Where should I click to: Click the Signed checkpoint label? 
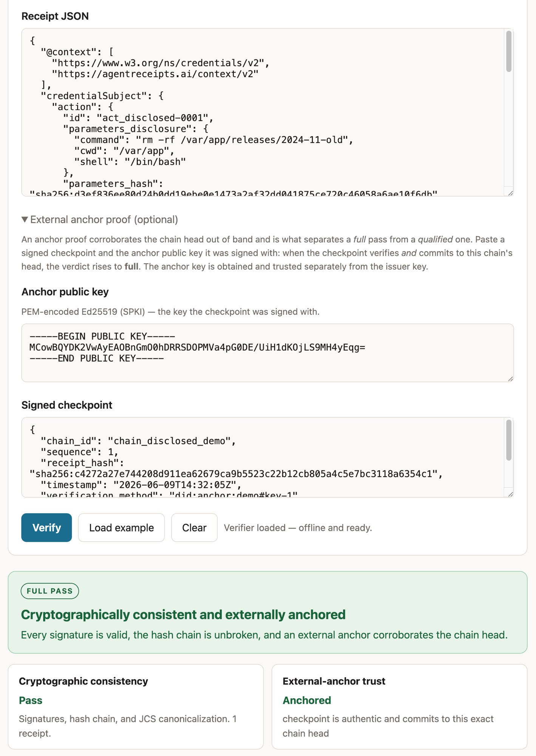67,405
